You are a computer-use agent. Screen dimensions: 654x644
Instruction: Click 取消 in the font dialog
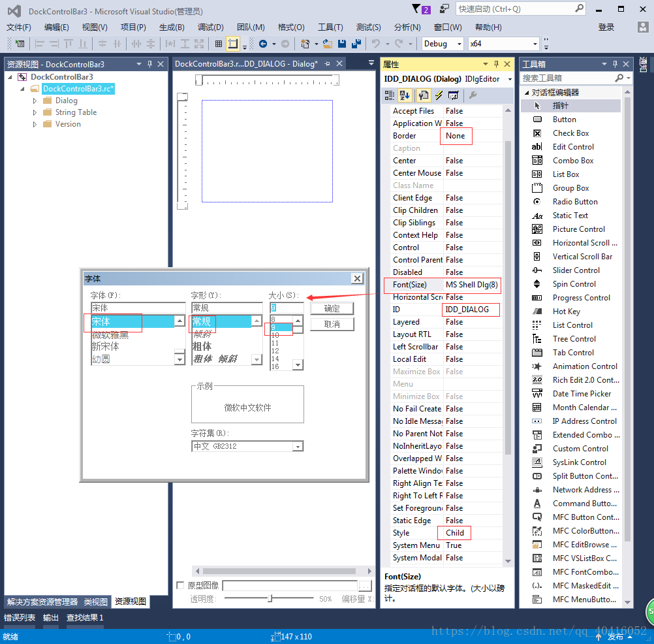click(x=332, y=325)
